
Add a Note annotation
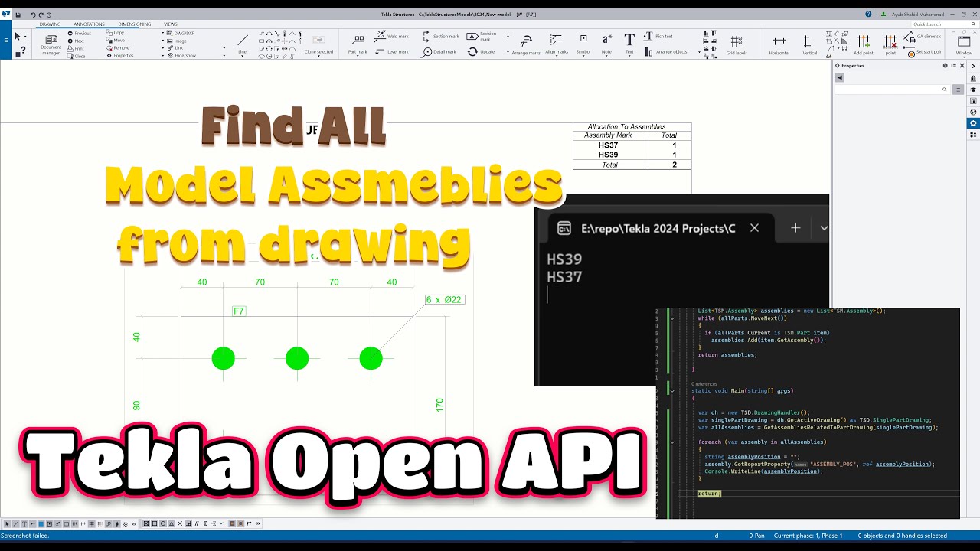coord(606,44)
